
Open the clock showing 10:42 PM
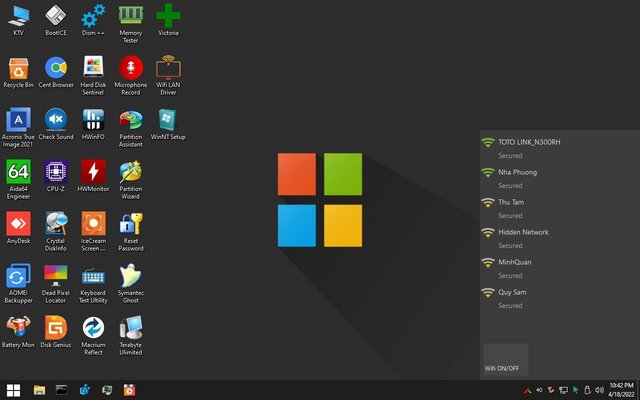pyautogui.click(x=621, y=390)
